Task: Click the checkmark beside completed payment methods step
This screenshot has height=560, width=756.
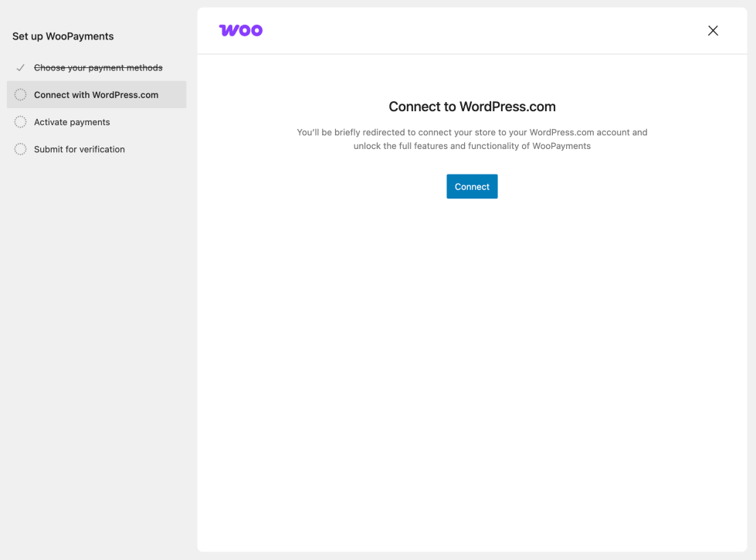Action: point(20,67)
